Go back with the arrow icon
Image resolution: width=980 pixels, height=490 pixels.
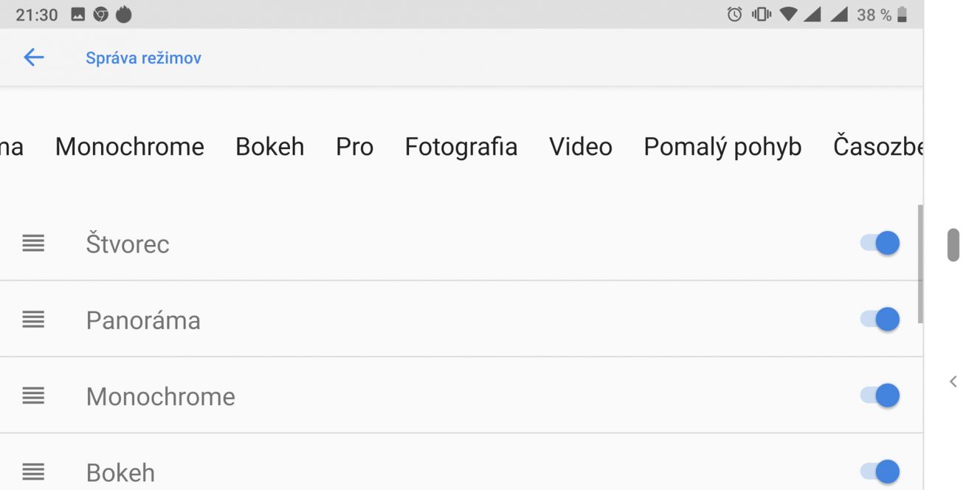(34, 58)
